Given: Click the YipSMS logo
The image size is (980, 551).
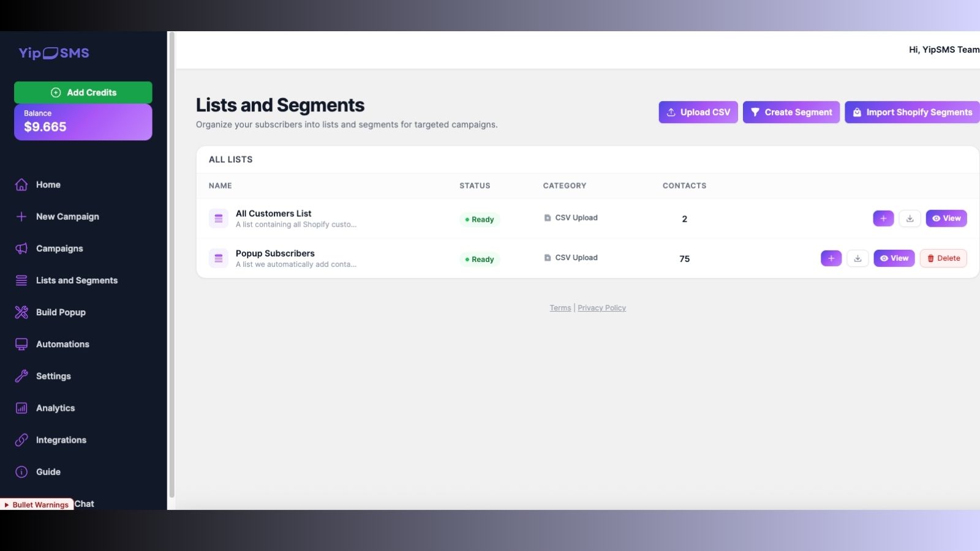Looking at the screenshot, I should click(54, 53).
